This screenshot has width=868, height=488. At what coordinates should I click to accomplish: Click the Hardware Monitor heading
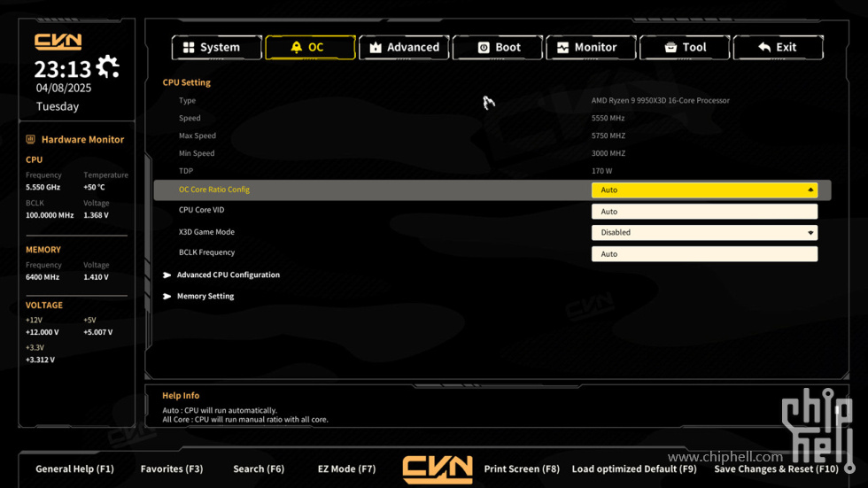[x=82, y=139]
